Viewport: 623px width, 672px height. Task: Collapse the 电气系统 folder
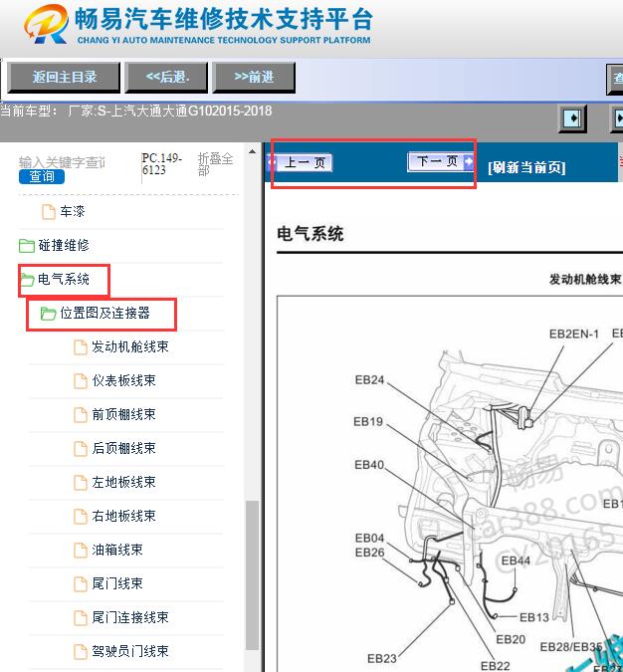coord(27,280)
